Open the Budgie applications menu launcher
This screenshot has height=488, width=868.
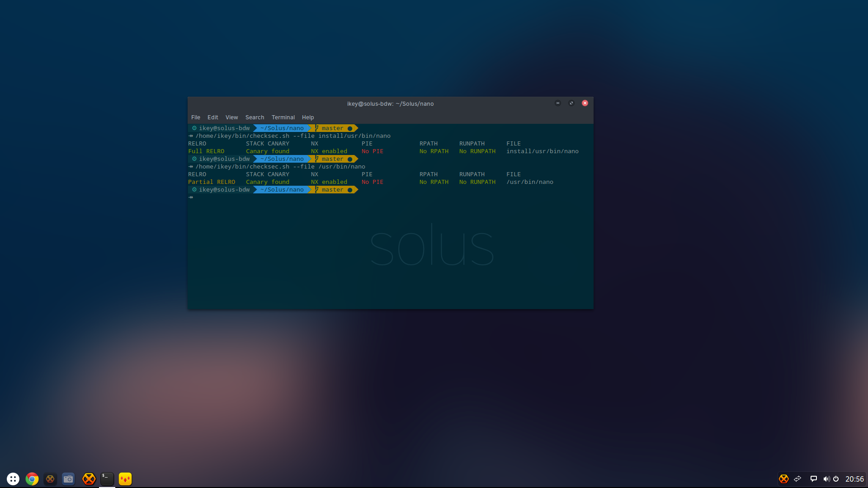coord(13,479)
